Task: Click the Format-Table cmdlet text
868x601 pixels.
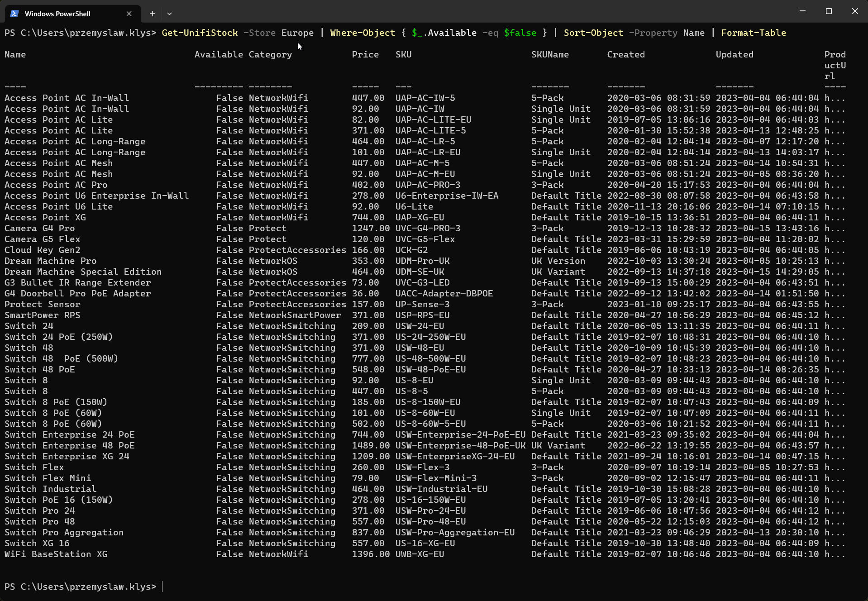Action: pyautogui.click(x=753, y=33)
